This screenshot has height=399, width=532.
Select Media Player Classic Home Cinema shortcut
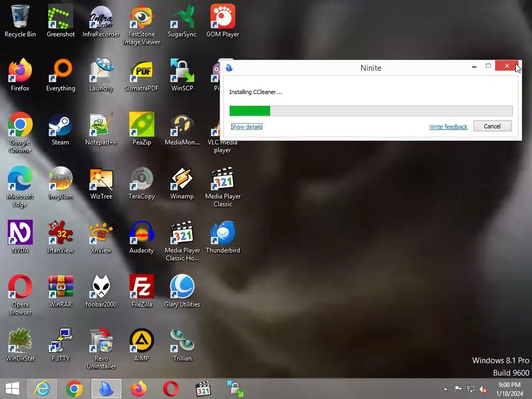(x=182, y=241)
